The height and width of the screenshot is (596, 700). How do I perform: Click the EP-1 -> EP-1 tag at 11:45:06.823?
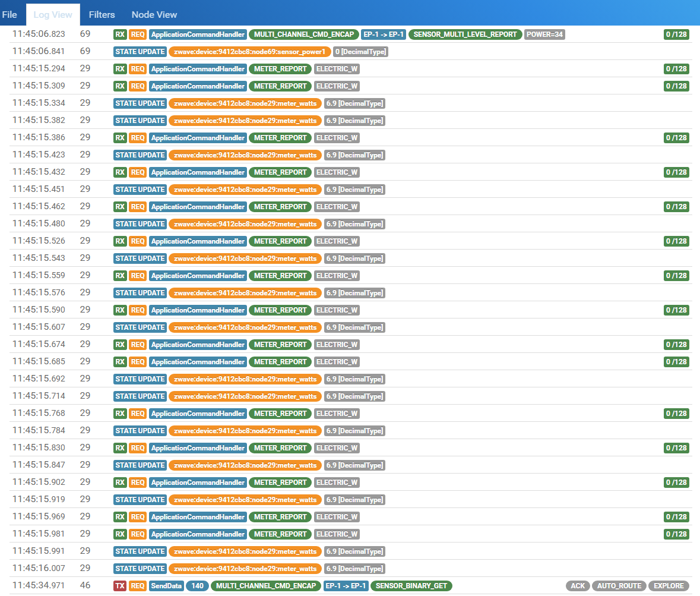[384, 34]
